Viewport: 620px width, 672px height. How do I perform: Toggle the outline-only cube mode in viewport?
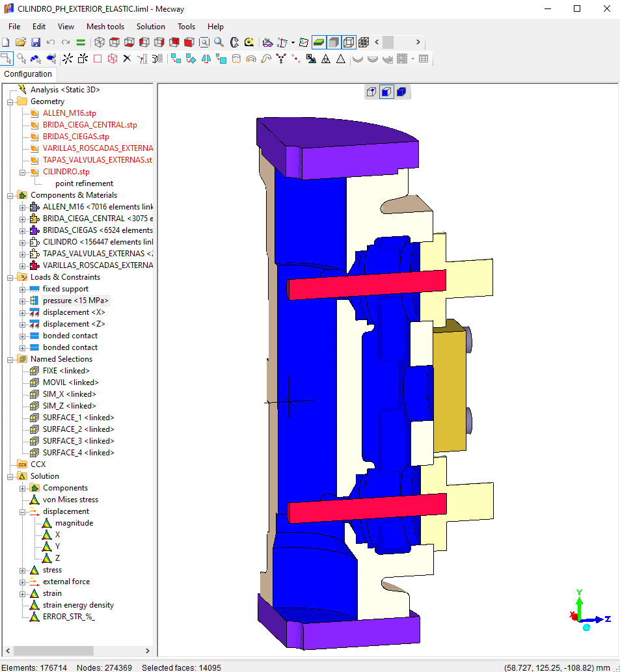(371, 92)
